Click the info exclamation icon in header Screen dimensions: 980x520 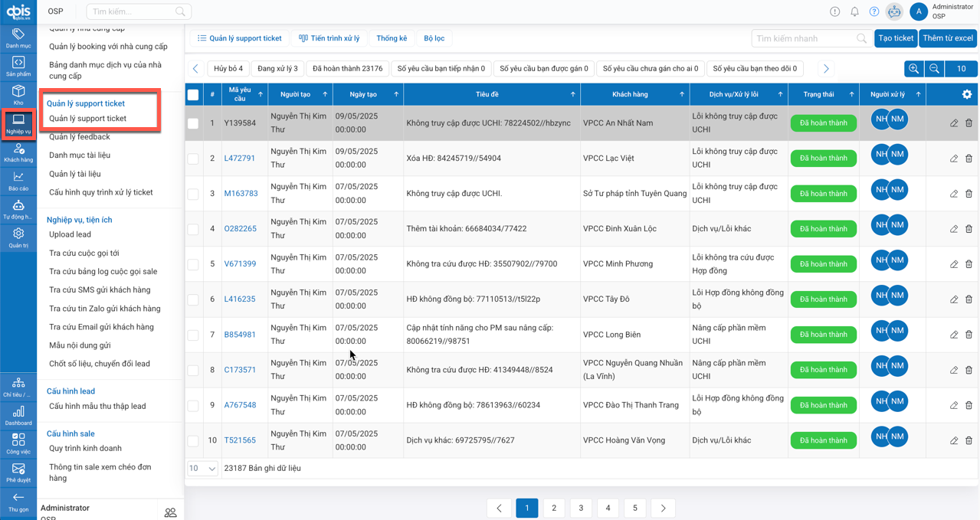(x=834, y=11)
